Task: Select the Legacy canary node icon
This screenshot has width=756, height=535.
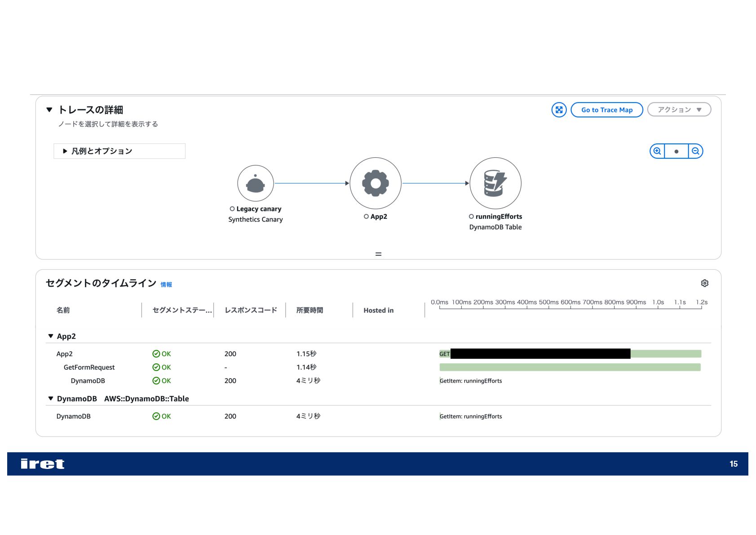Action: 255,183
